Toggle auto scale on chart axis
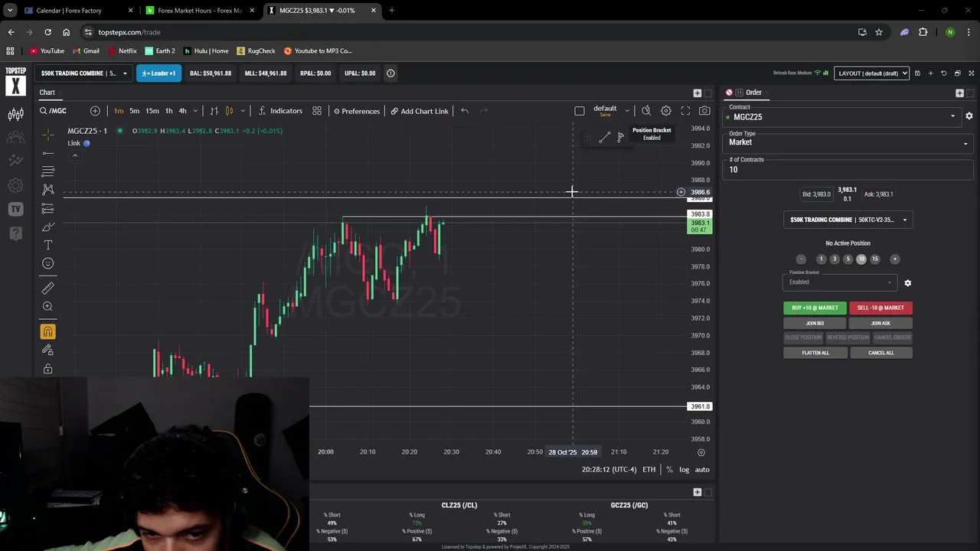980x551 pixels. click(x=702, y=470)
